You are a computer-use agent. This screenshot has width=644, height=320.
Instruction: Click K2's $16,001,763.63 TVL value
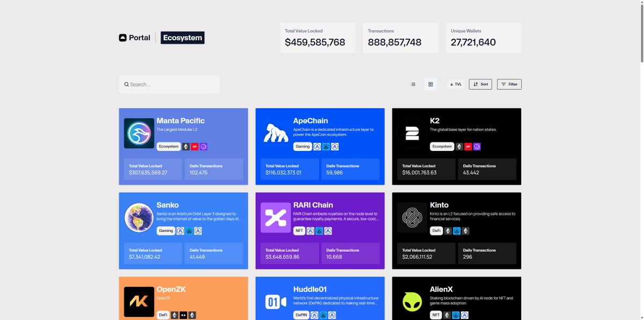420,173
